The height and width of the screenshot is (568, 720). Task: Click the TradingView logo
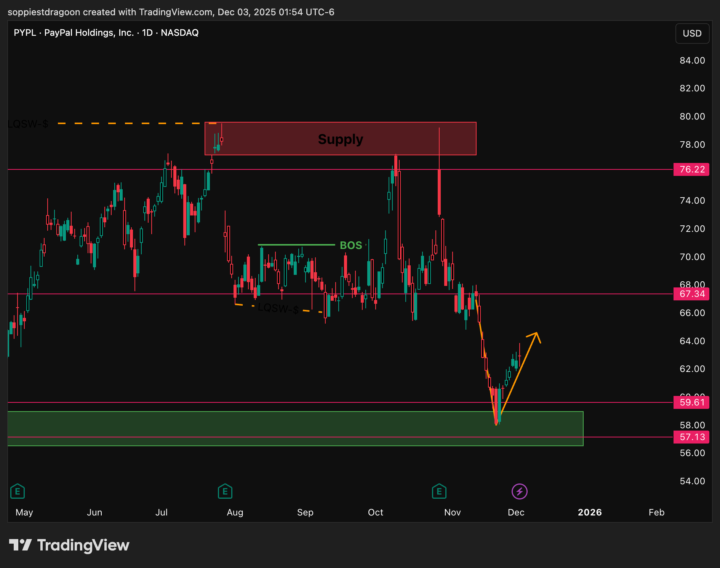[x=69, y=545]
